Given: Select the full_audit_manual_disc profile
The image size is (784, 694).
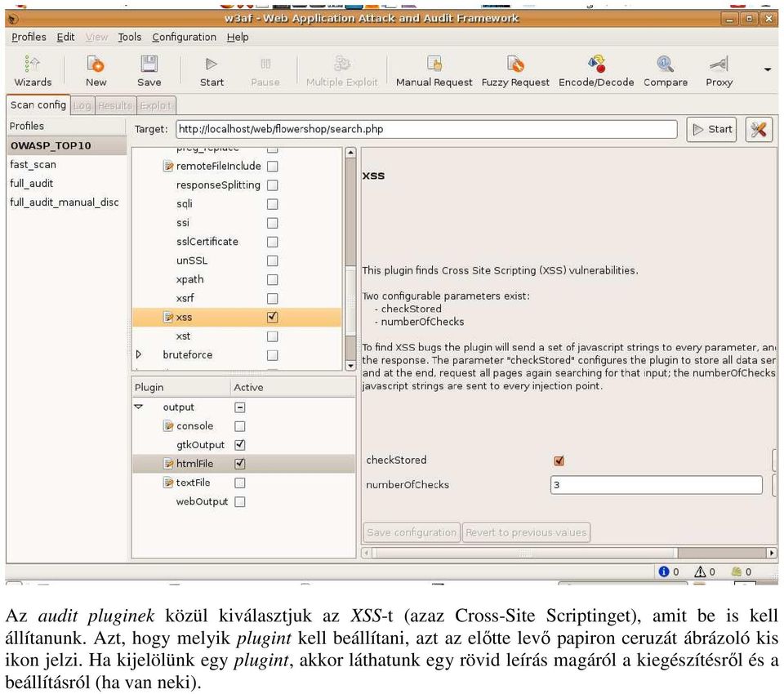Looking at the screenshot, I should pyautogui.click(x=65, y=202).
